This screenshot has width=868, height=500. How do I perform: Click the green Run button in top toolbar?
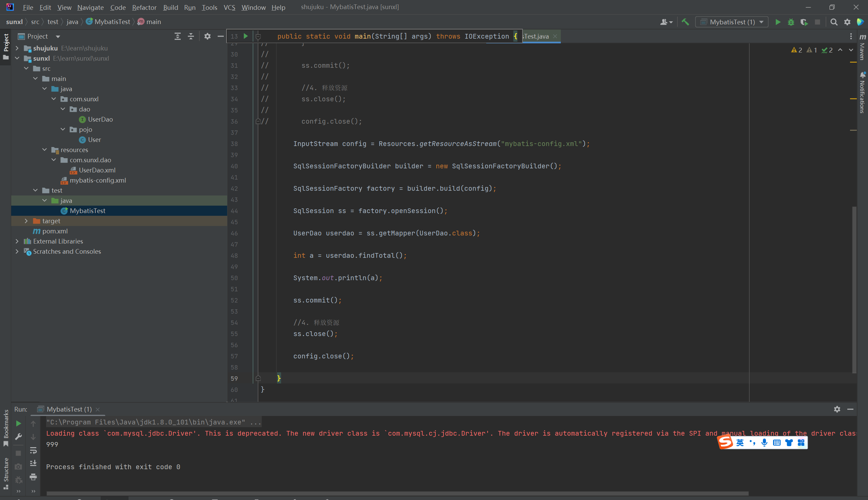777,22
